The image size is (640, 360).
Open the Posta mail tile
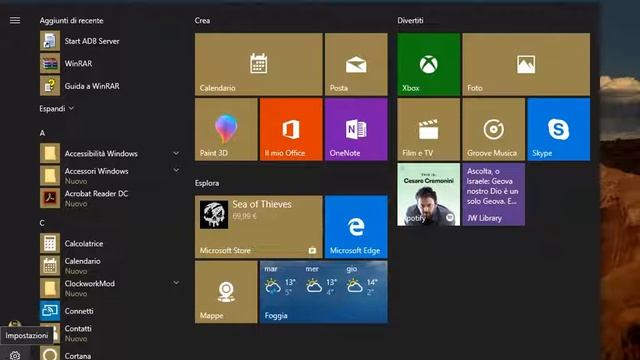point(356,64)
